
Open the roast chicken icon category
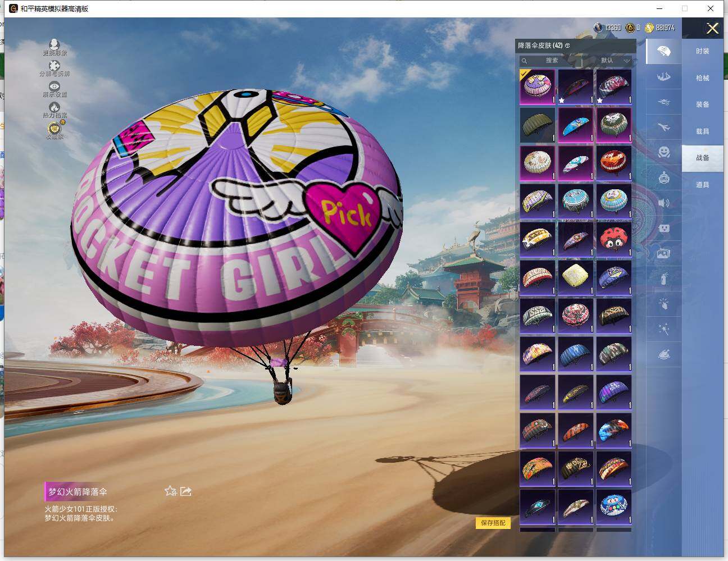pos(663,355)
